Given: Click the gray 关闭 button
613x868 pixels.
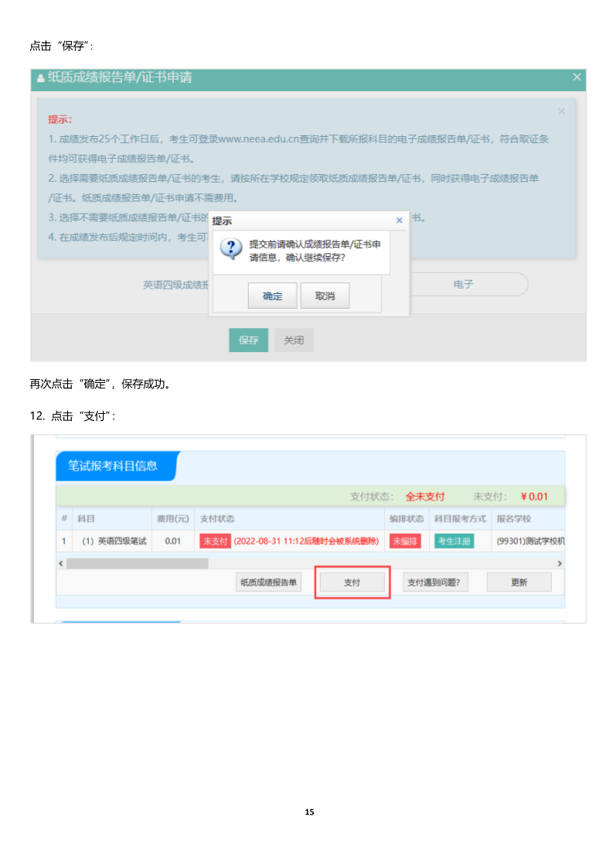Looking at the screenshot, I should 294,340.
